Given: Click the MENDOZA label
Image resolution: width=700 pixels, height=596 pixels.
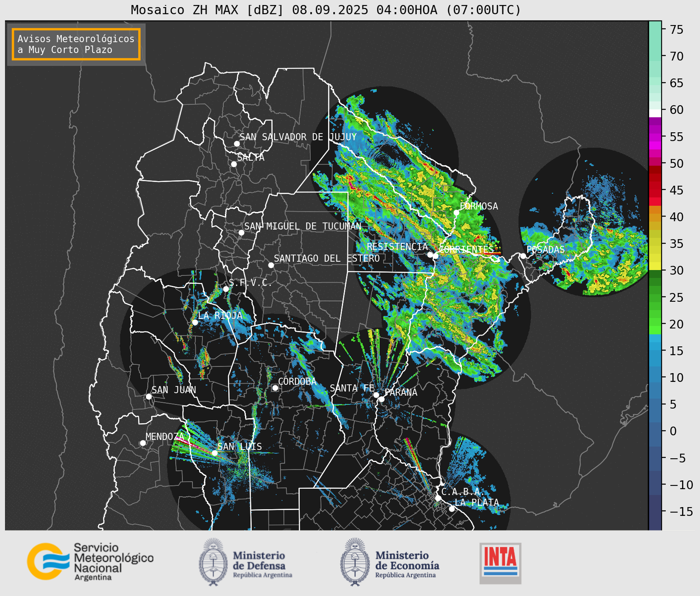Looking at the screenshot, I should click(x=165, y=437).
